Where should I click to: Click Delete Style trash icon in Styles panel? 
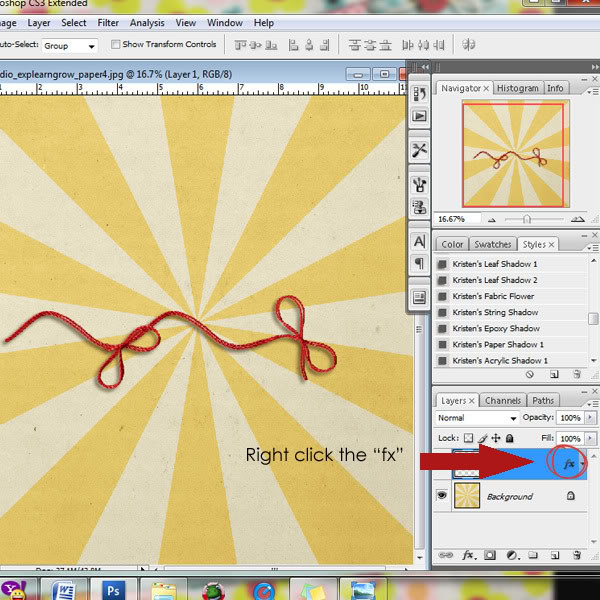tap(577, 374)
